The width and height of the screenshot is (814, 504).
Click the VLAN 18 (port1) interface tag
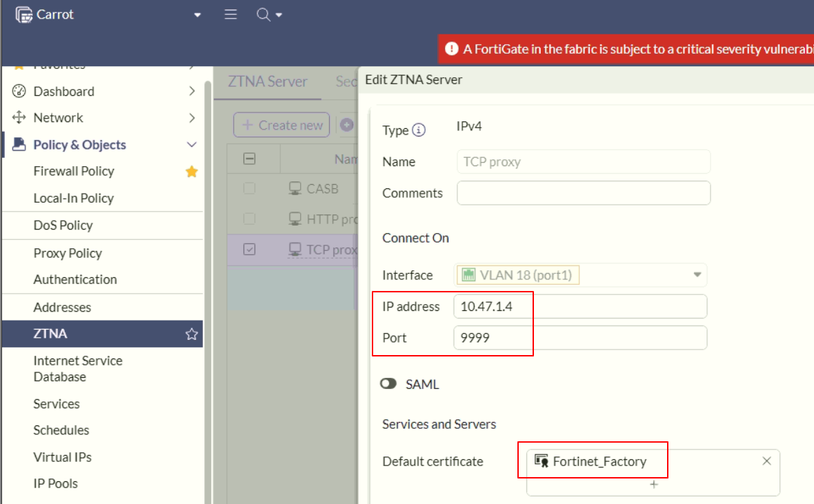tap(518, 275)
